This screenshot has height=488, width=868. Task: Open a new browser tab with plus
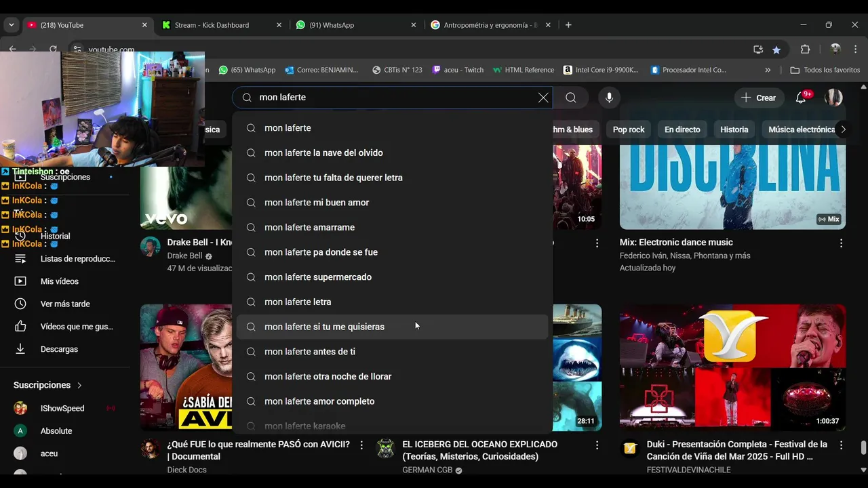tap(568, 25)
